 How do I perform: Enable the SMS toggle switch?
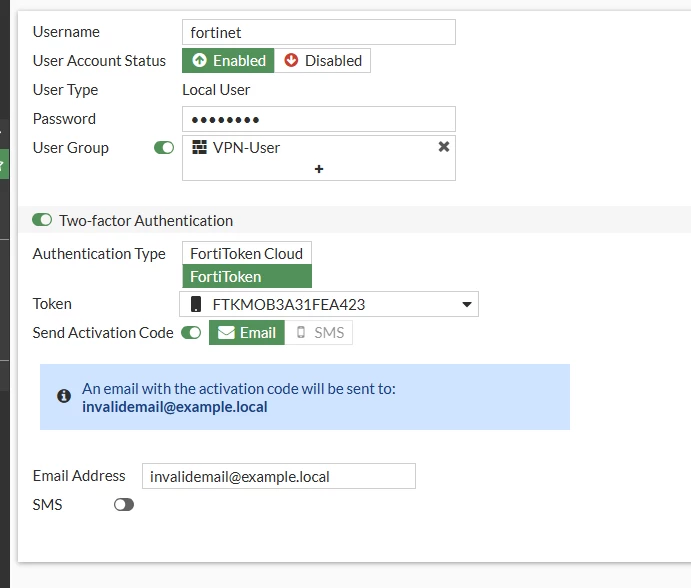click(x=124, y=505)
